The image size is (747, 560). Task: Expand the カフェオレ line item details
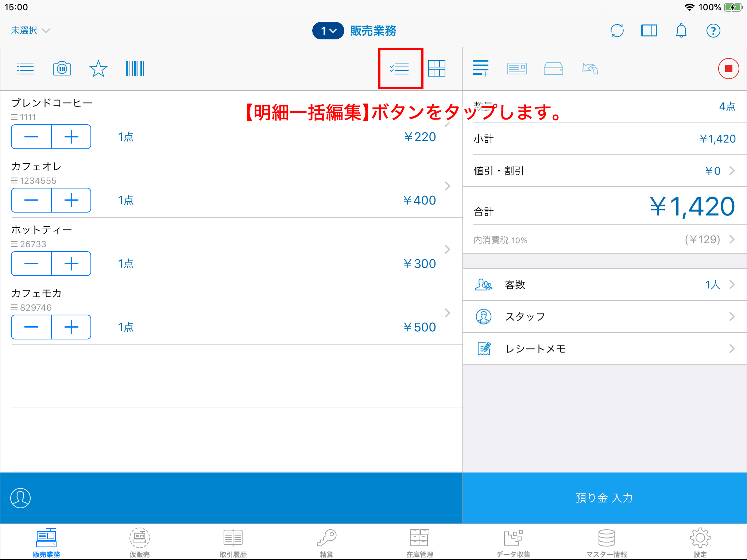coord(448,186)
